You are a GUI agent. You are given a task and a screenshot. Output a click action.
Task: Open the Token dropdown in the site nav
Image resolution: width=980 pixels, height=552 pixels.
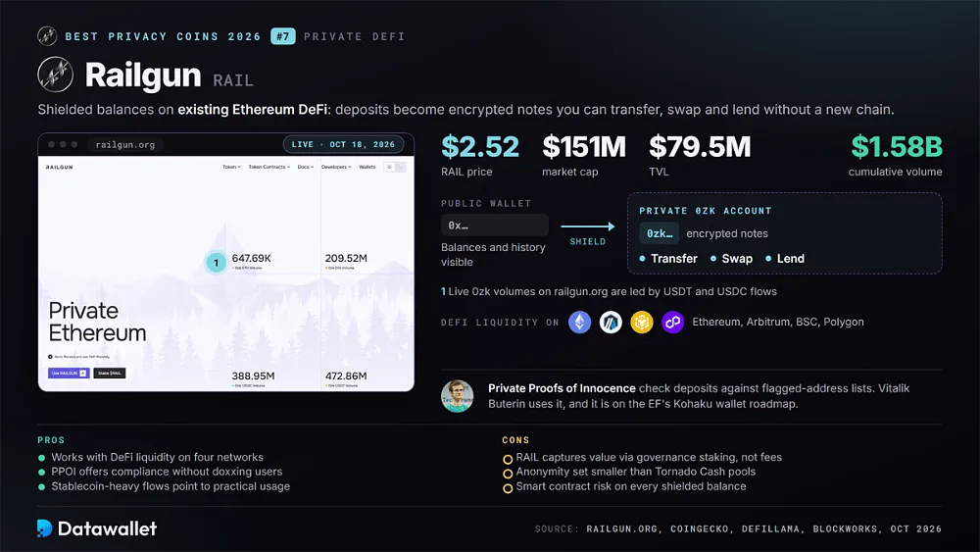[231, 167]
